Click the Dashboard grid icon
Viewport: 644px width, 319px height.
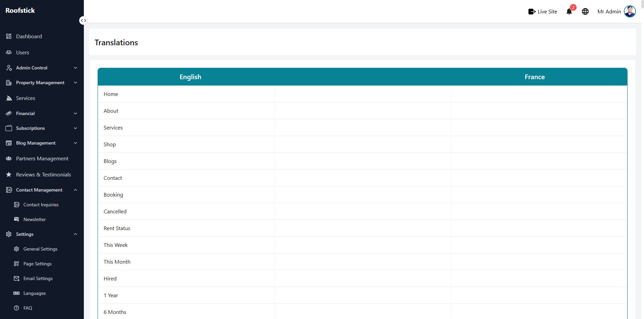pyautogui.click(x=9, y=36)
